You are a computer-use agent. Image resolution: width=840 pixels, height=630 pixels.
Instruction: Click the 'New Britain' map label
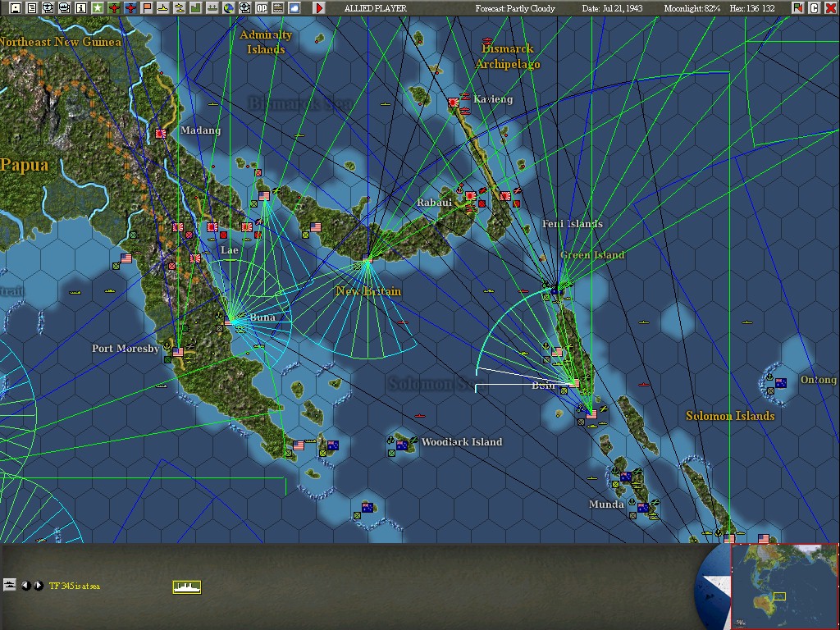click(368, 291)
